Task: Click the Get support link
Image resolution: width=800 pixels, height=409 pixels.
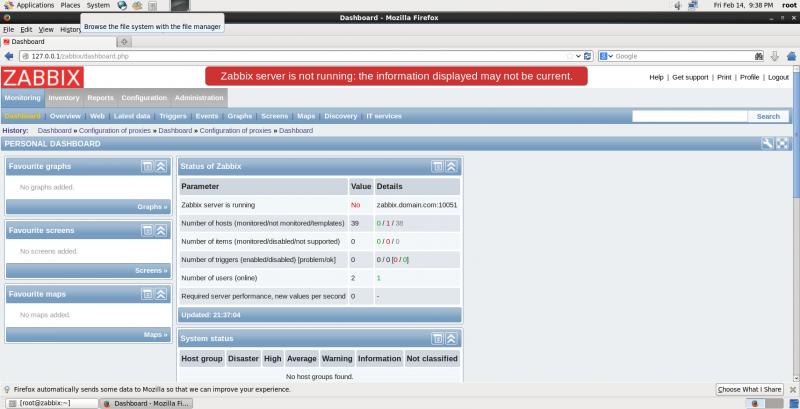Action: click(x=690, y=78)
